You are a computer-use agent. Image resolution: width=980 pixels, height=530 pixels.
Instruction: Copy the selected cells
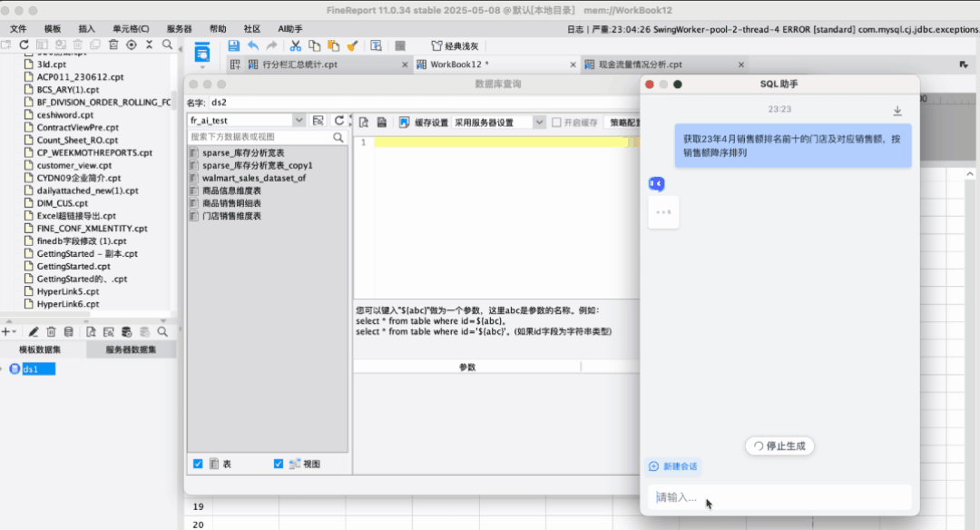click(x=314, y=45)
